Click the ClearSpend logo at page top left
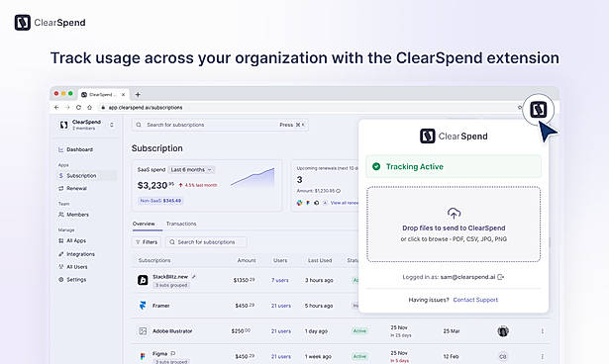 (51, 23)
